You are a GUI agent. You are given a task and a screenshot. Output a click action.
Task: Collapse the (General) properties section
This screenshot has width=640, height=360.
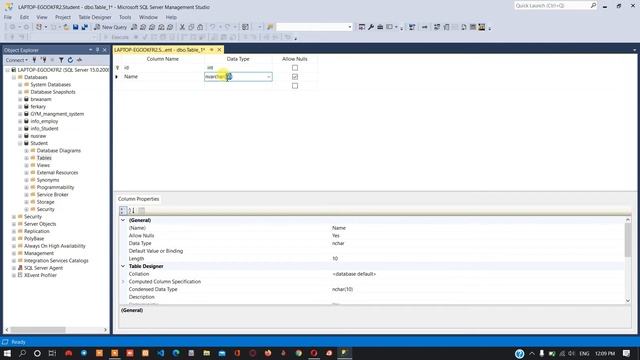[x=123, y=220]
